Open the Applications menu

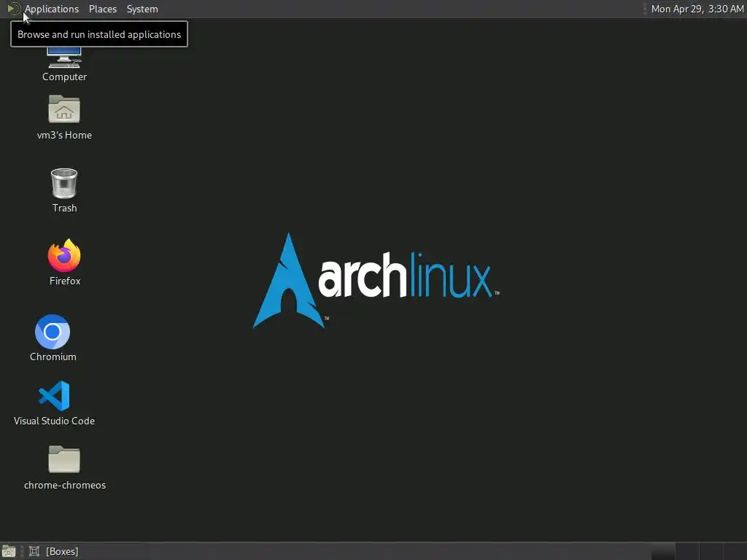(52, 9)
